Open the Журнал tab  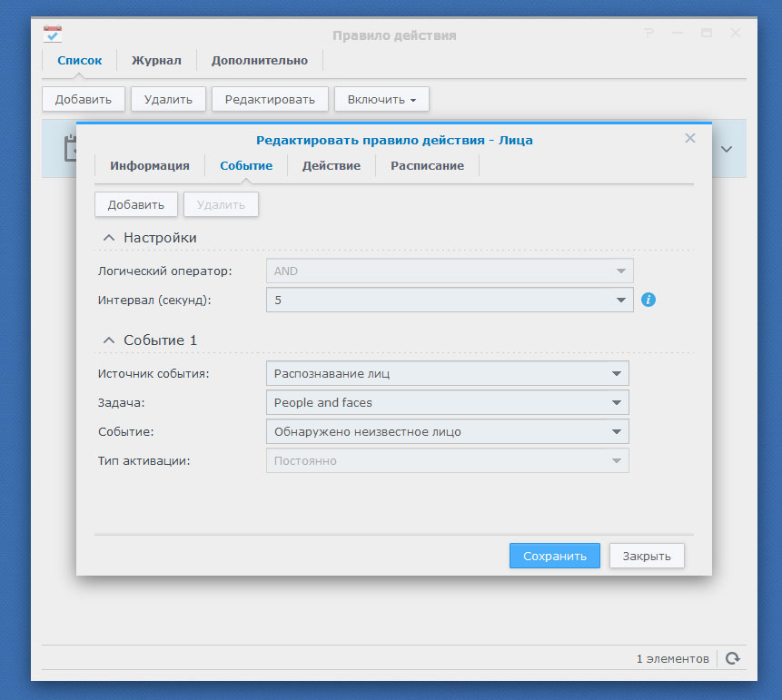tap(156, 61)
